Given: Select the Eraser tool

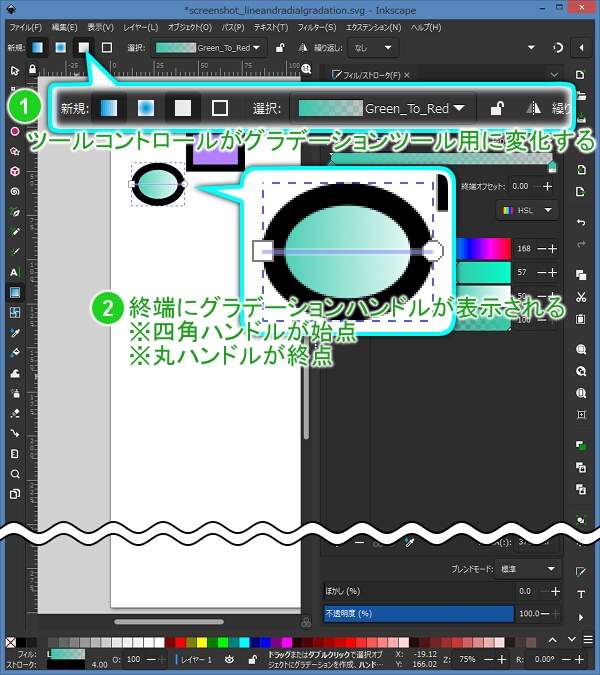Looking at the screenshot, I should (x=15, y=413).
